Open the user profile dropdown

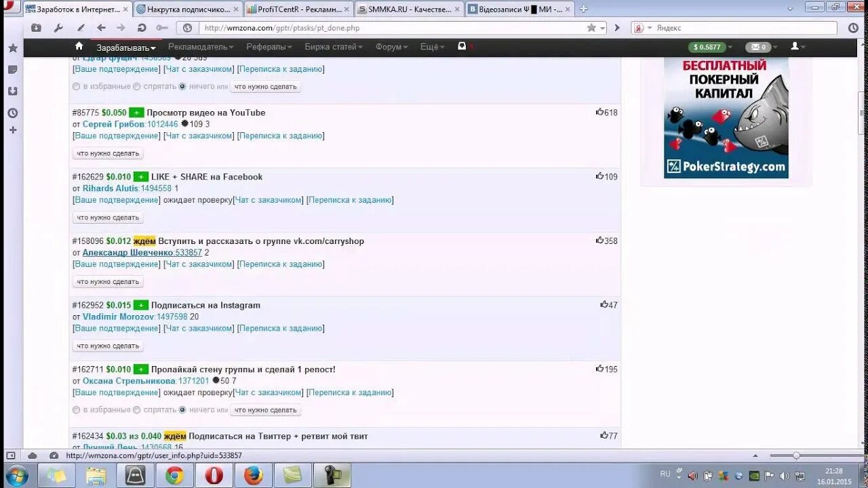(x=797, y=47)
